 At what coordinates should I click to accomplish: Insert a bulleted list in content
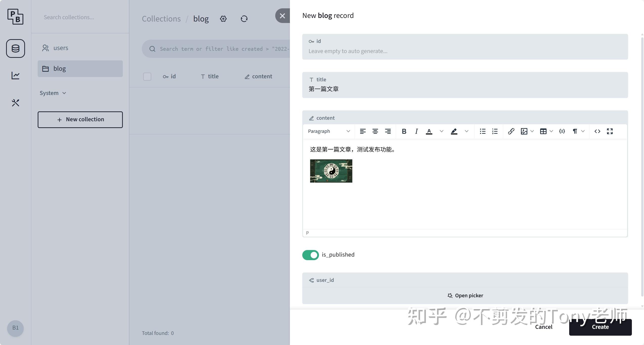(x=482, y=131)
